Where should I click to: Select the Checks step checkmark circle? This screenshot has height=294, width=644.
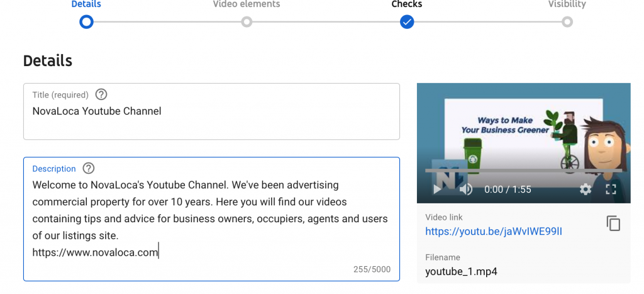pyautogui.click(x=407, y=22)
